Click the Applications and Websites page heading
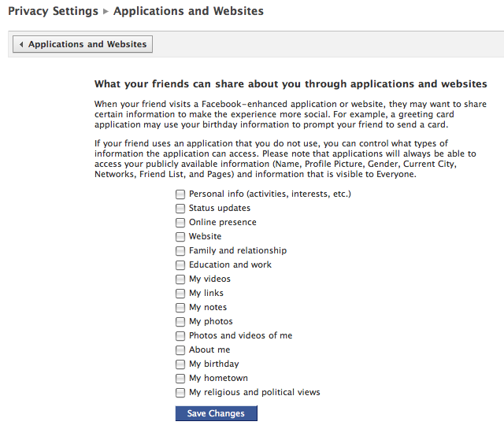Image resolution: width=504 pixels, height=429 pixels. click(188, 12)
